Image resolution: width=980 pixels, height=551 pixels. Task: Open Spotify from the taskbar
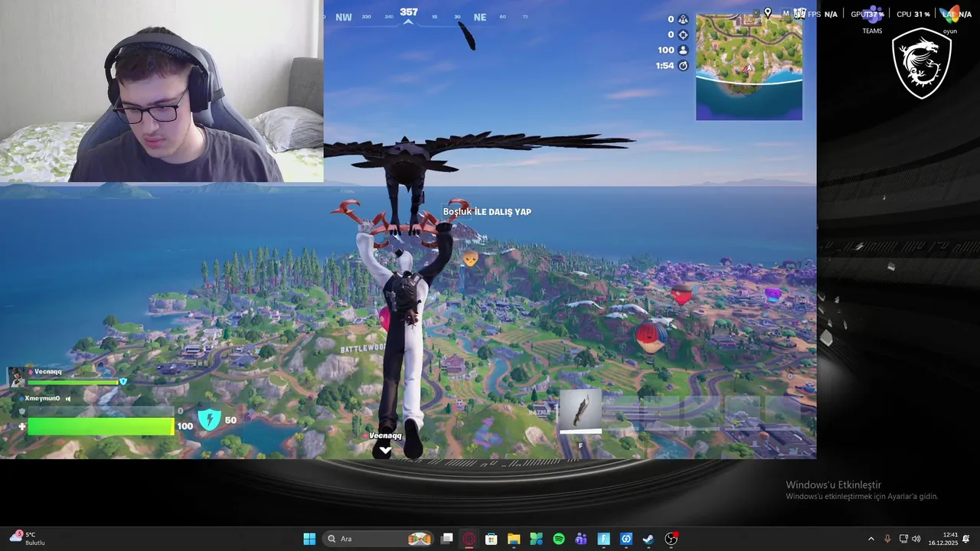559,539
